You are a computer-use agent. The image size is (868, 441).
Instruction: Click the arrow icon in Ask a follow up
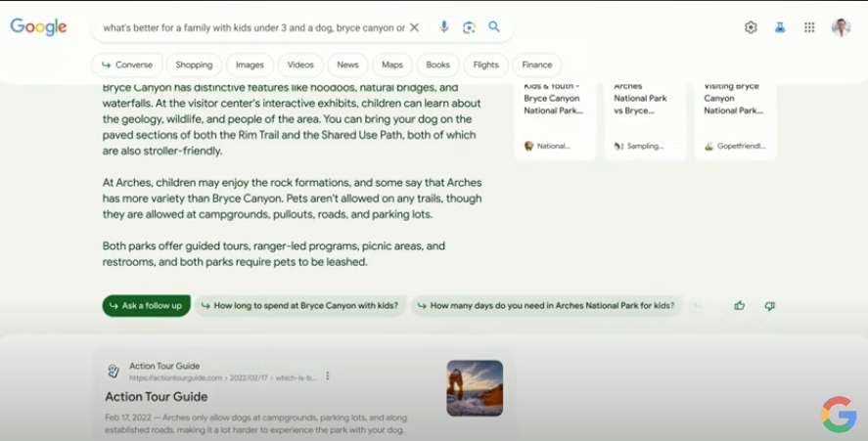tap(114, 305)
